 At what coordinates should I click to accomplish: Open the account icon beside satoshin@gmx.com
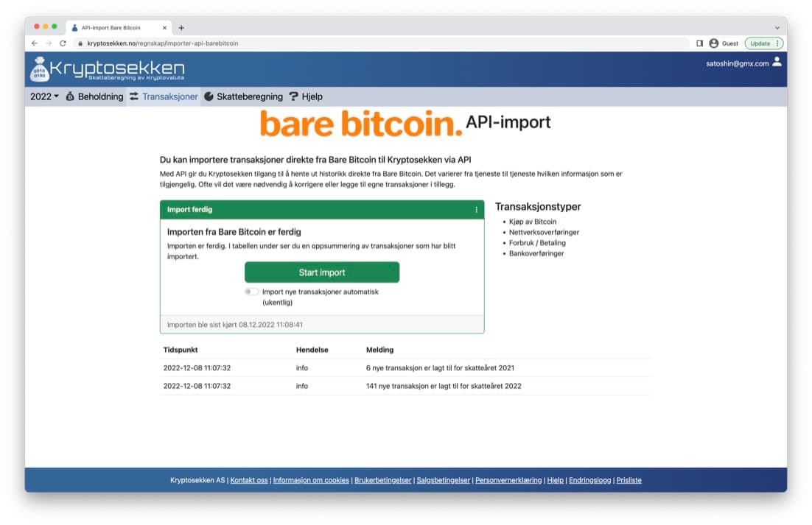(776, 63)
